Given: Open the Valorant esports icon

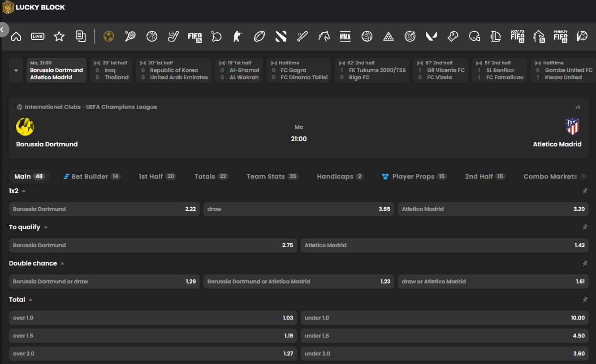Looking at the screenshot, I should [432, 36].
